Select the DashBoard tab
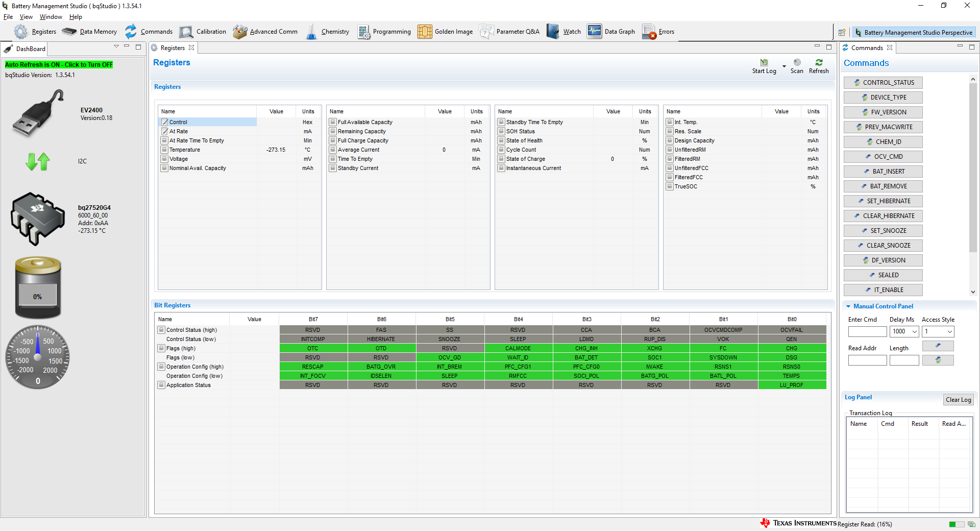Viewport: 980px width, 531px height. (26, 49)
